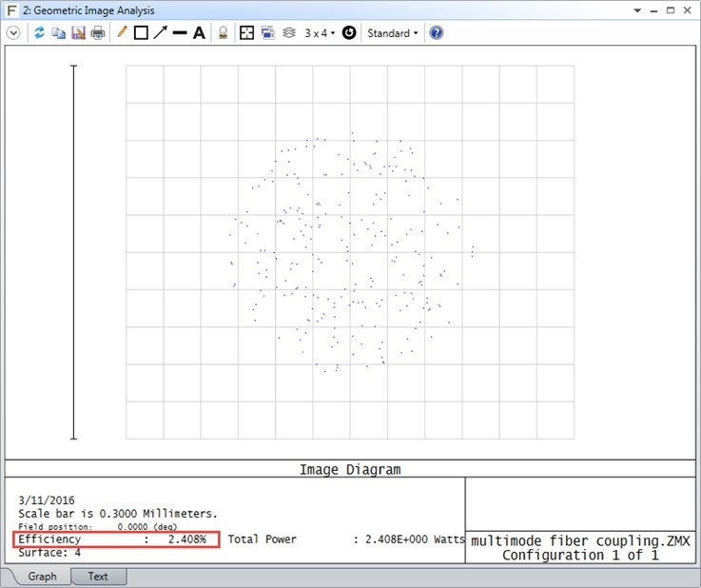
Task: Open the help question mark icon
Action: point(437,33)
